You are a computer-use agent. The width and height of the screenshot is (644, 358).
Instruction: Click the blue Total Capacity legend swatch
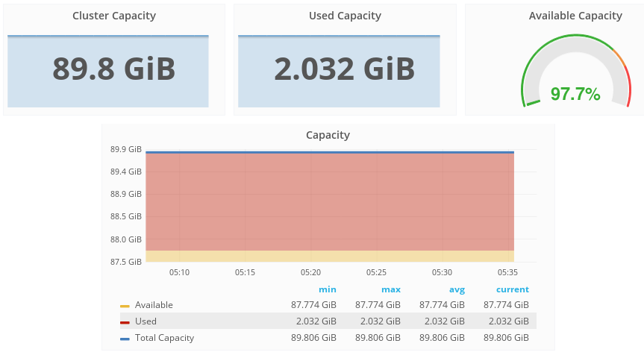pos(125,339)
